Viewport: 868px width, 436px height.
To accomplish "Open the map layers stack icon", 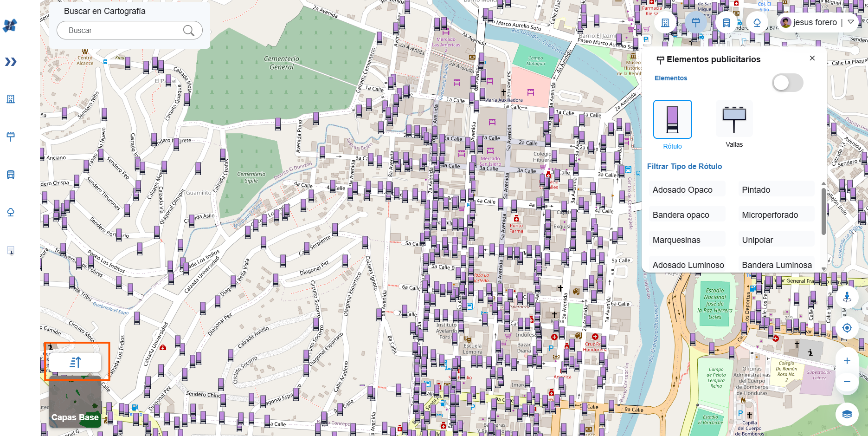I will (x=847, y=414).
